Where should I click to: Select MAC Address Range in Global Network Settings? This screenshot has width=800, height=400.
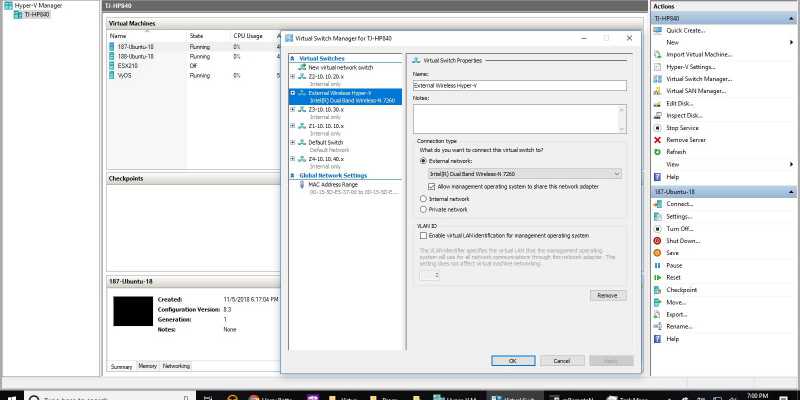click(x=333, y=185)
